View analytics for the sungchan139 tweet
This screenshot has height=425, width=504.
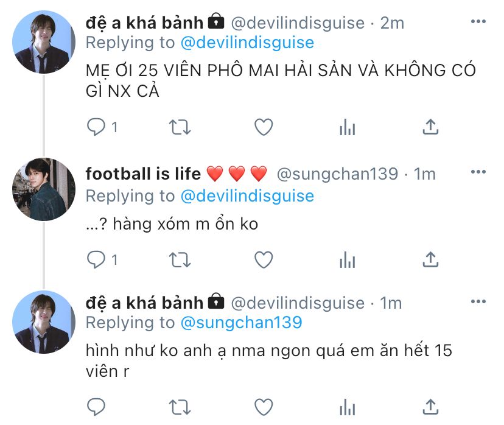click(x=347, y=260)
